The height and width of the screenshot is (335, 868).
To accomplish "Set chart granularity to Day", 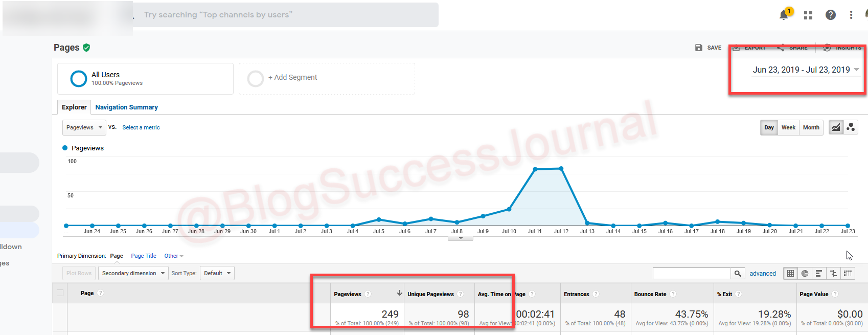I will click(x=769, y=128).
